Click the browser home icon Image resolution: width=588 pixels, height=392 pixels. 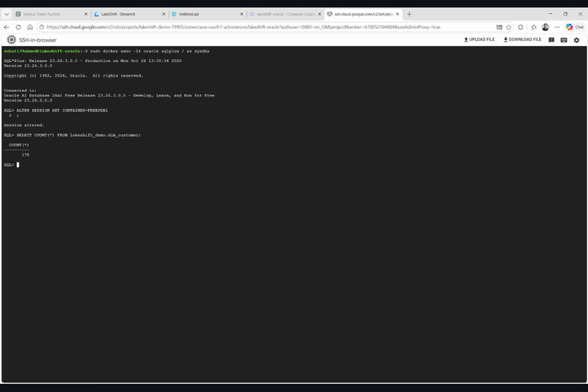tap(30, 27)
